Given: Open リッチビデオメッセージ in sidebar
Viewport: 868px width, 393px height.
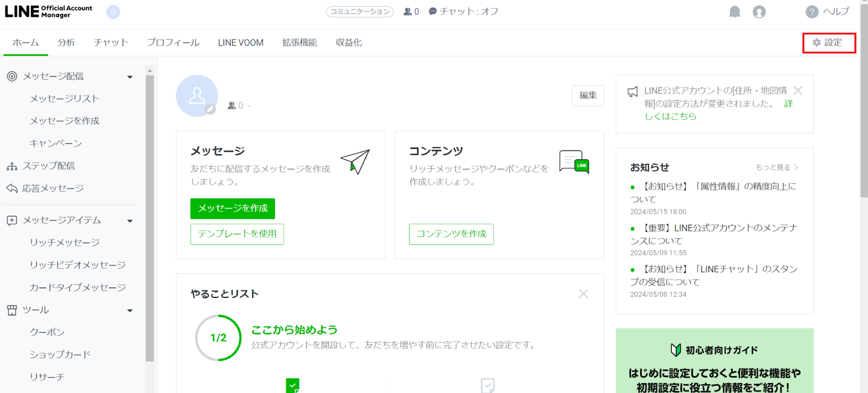Looking at the screenshot, I should pyautogui.click(x=78, y=265).
